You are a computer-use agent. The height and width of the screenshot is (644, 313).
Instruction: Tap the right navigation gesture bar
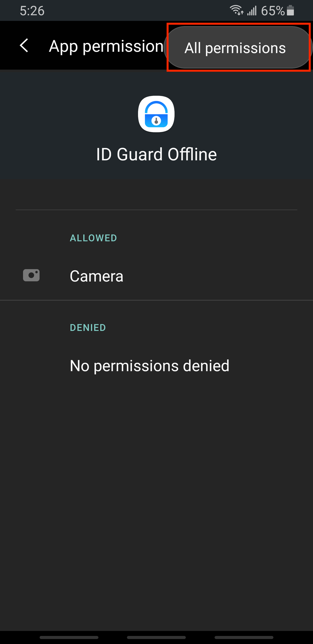pos(244,637)
